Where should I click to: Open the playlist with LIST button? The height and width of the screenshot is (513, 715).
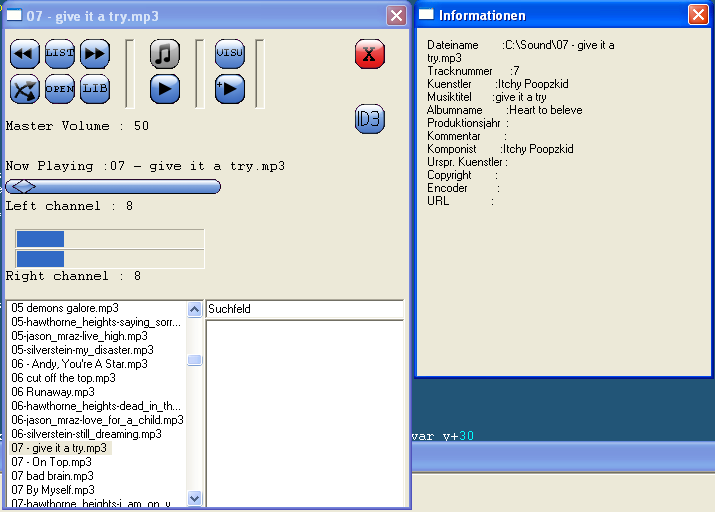tap(60, 54)
